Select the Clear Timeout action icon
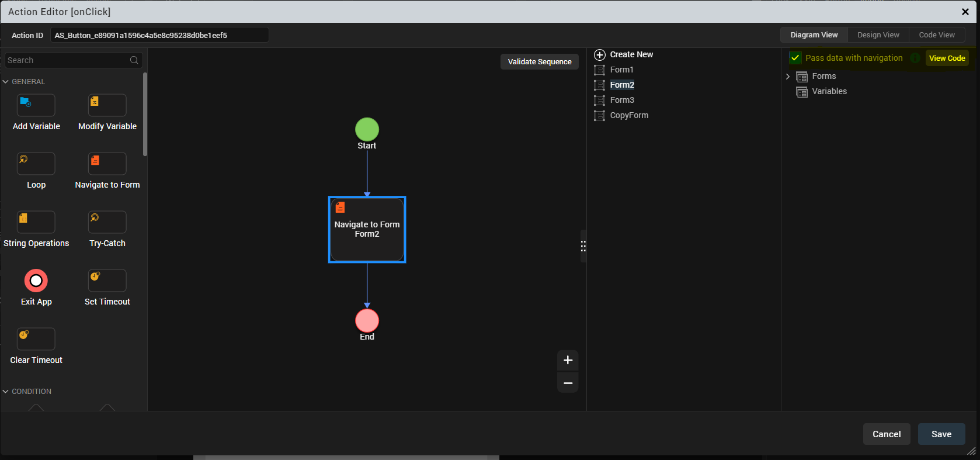 pos(36,339)
